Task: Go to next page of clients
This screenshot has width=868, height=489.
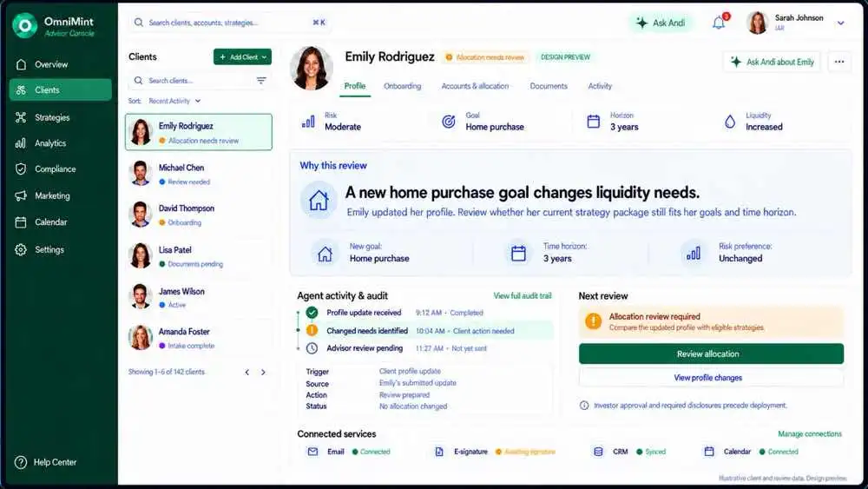Action: point(264,372)
